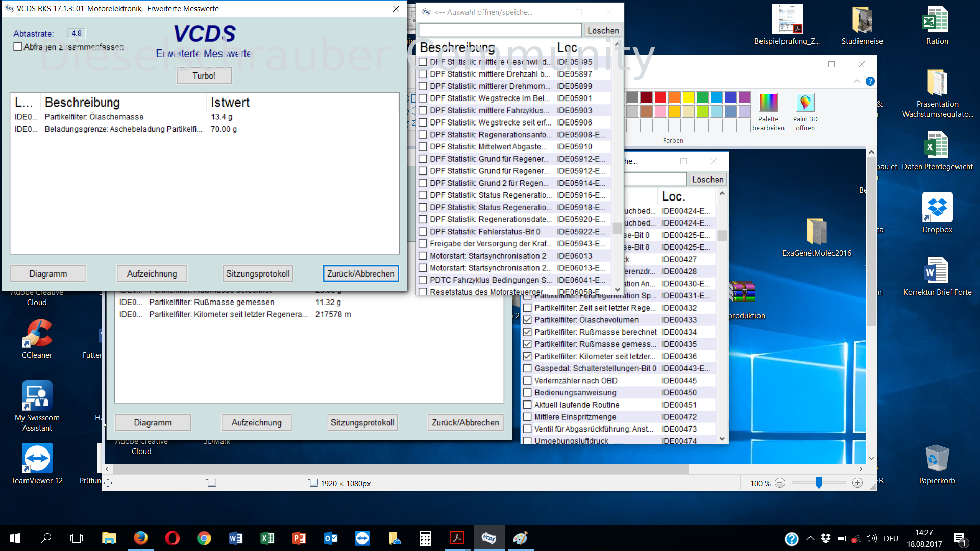Viewport: 980px width, 551px height.
Task: Open the Präsentation Wachstumsregulato... folder
Action: click(x=937, y=93)
